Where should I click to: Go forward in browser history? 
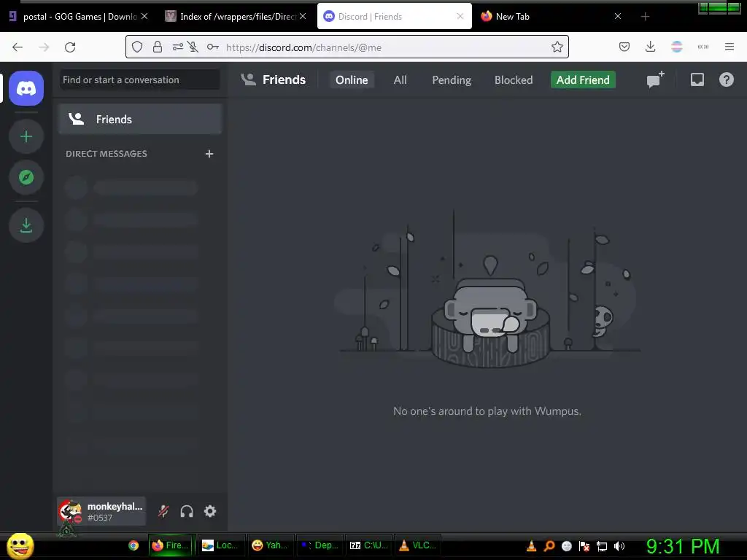[x=44, y=47]
